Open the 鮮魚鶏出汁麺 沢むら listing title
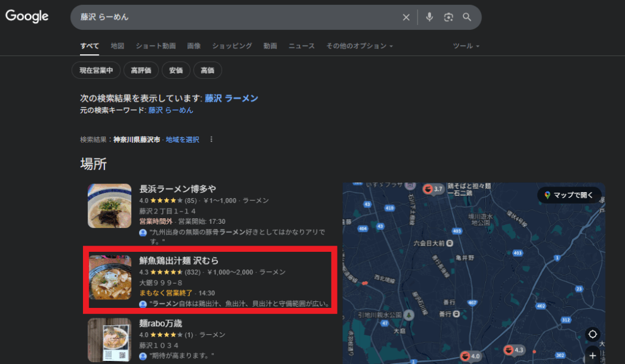This screenshot has width=625, height=364. point(179,260)
